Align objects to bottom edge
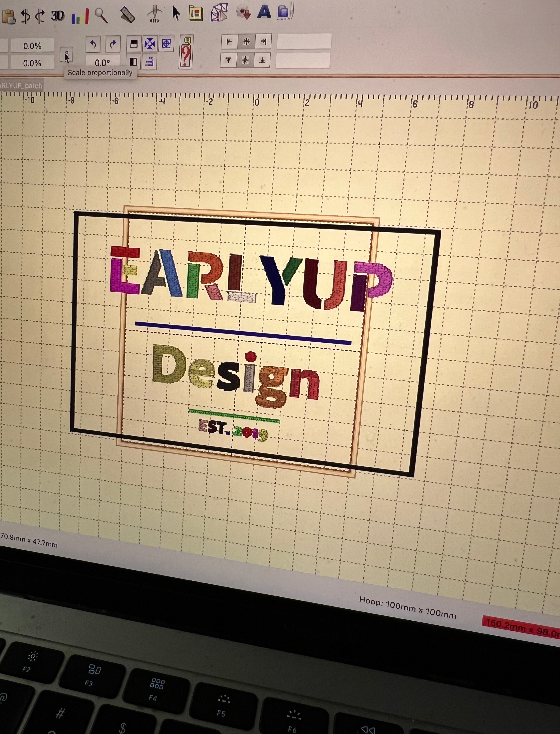The height and width of the screenshot is (734, 560). point(262,60)
